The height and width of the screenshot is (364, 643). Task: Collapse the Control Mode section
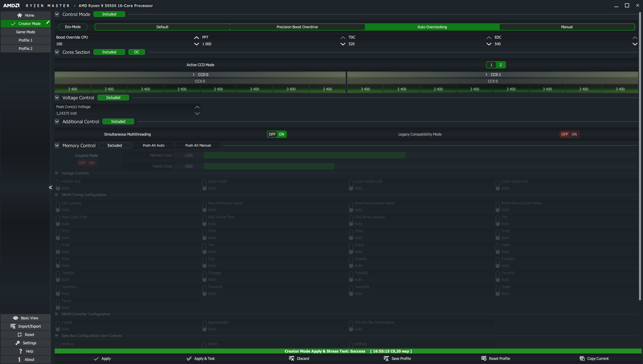[57, 14]
